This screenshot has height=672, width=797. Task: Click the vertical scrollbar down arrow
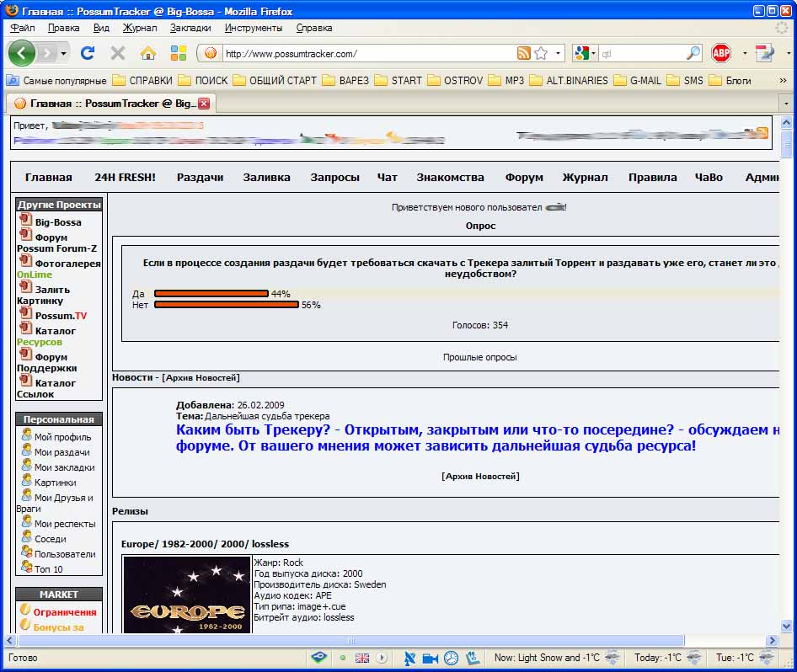click(786, 627)
